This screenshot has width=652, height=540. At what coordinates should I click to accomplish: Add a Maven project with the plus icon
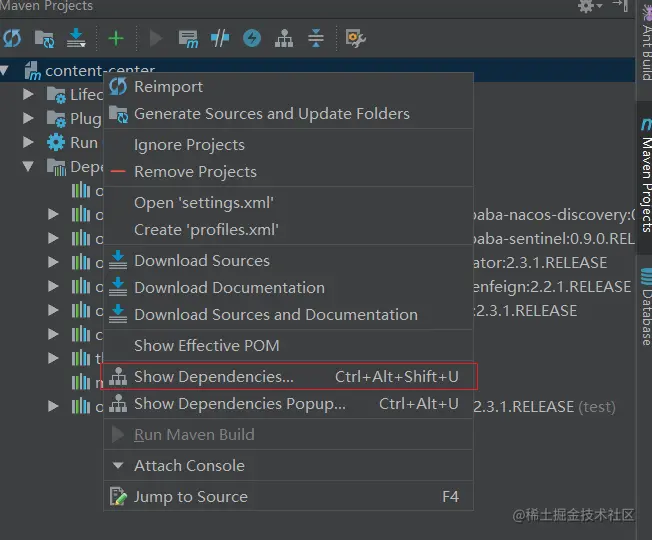tap(116, 39)
